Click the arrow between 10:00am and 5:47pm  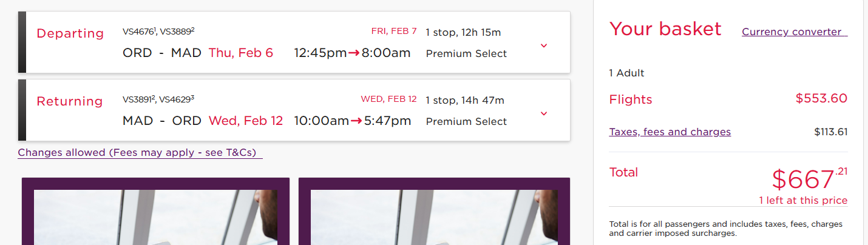[357, 121]
